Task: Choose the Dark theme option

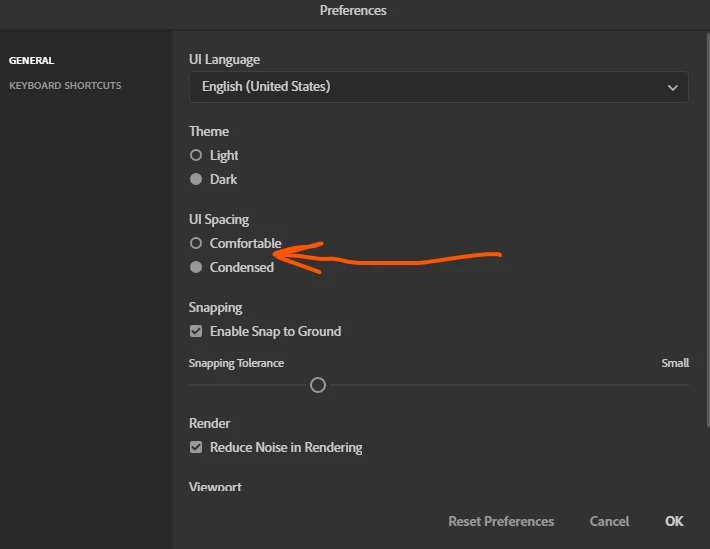Action: point(196,180)
